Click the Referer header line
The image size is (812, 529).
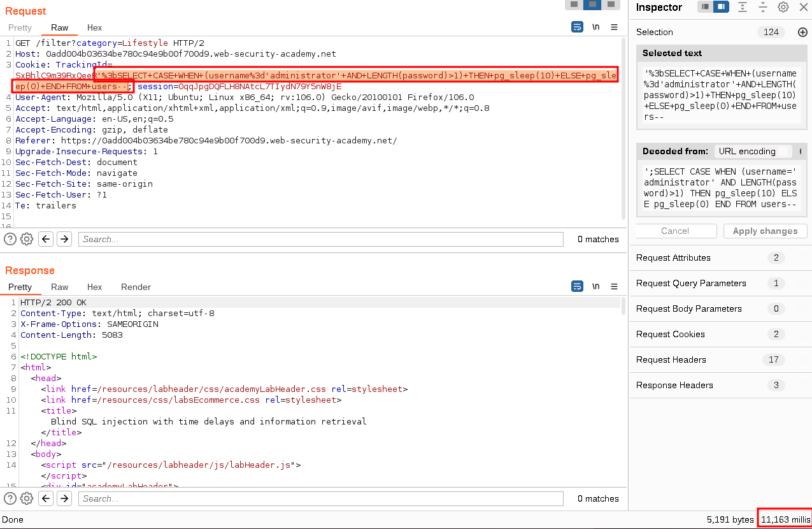pyautogui.click(x=206, y=140)
